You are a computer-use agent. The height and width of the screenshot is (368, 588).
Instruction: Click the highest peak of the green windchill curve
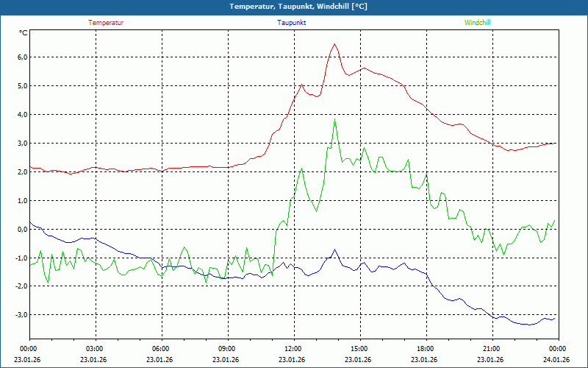click(334, 120)
